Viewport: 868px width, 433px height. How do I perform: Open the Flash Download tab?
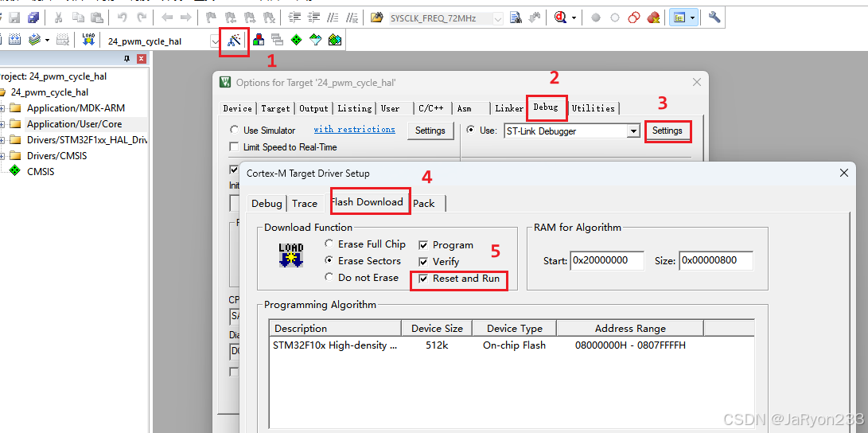pyautogui.click(x=370, y=202)
